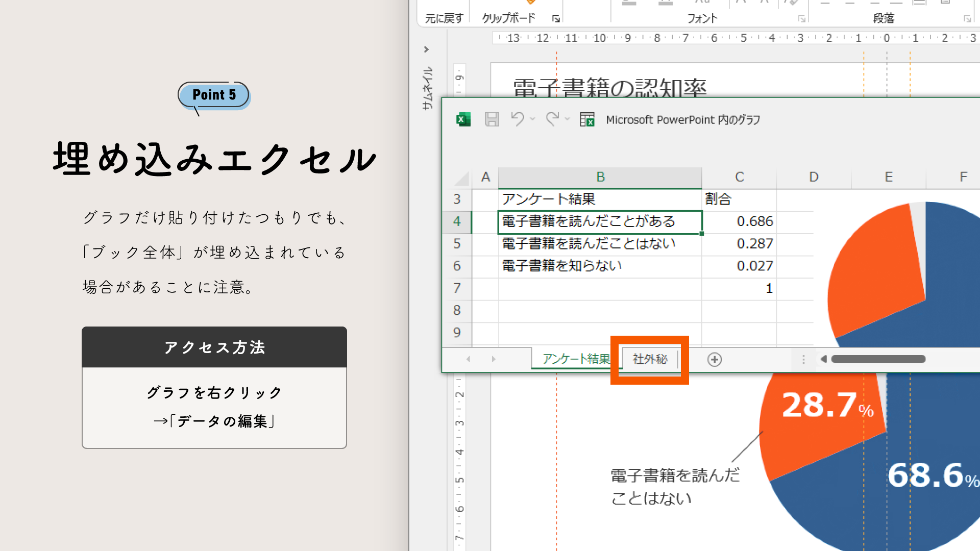Click the Edit Data in Excel icon
This screenshot has height=551, width=980.
587,119
